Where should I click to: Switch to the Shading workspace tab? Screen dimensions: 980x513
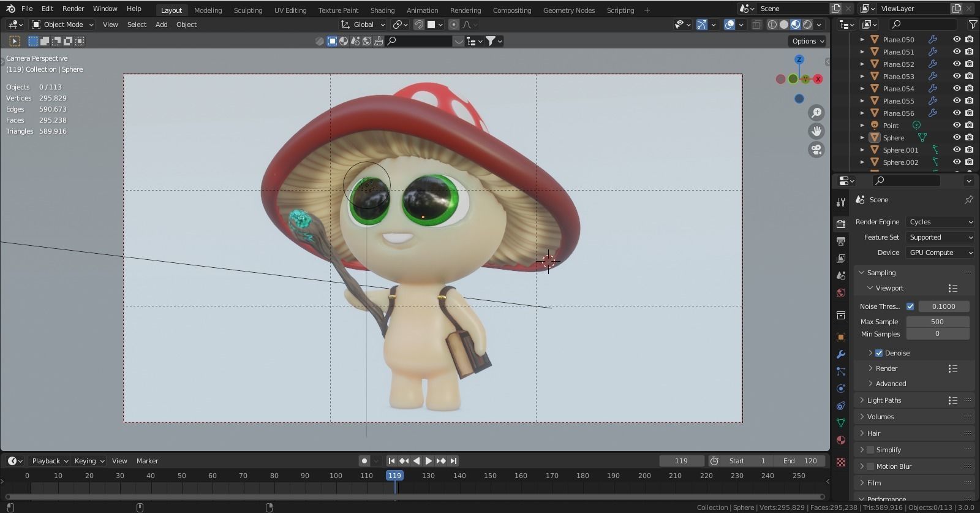[x=382, y=10]
